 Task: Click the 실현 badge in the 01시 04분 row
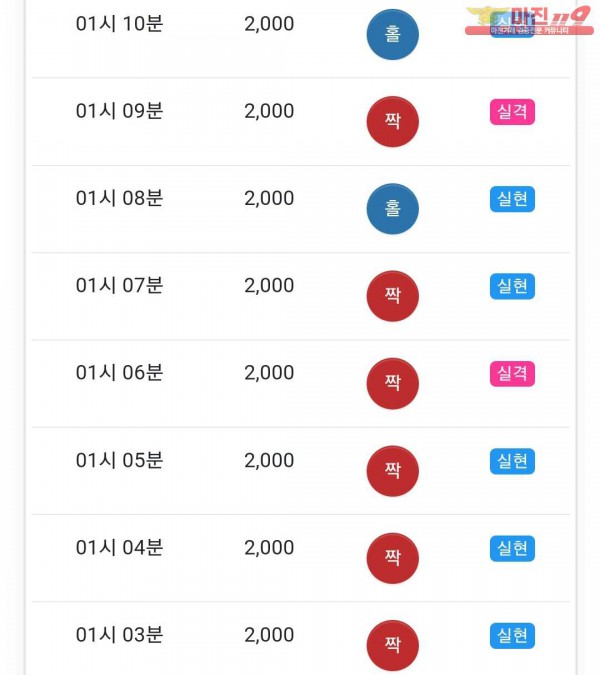(512, 548)
